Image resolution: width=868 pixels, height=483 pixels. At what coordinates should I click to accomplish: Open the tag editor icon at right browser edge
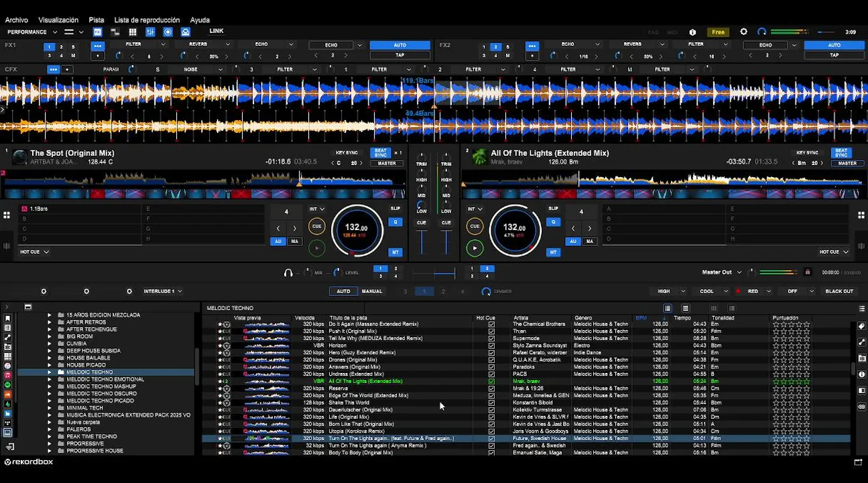point(861,326)
